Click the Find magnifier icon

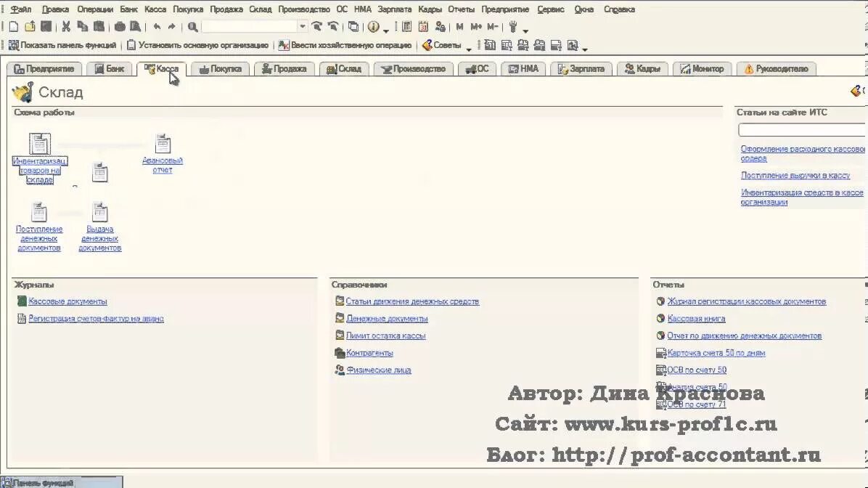(x=192, y=27)
